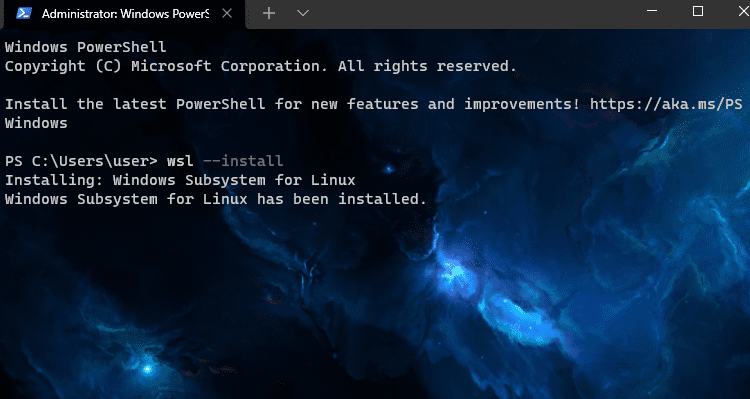Click the 'Windows PowerShell' header line
This screenshot has width=750, height=399.
pos(86,47)
